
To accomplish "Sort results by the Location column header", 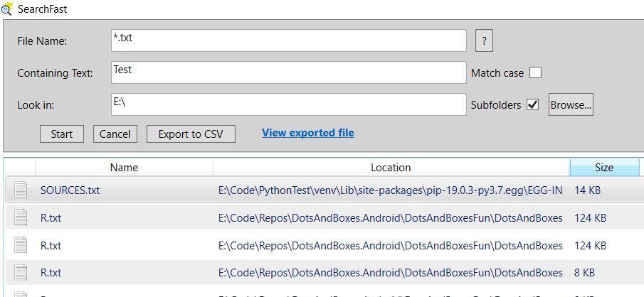I will click(391, 168).
